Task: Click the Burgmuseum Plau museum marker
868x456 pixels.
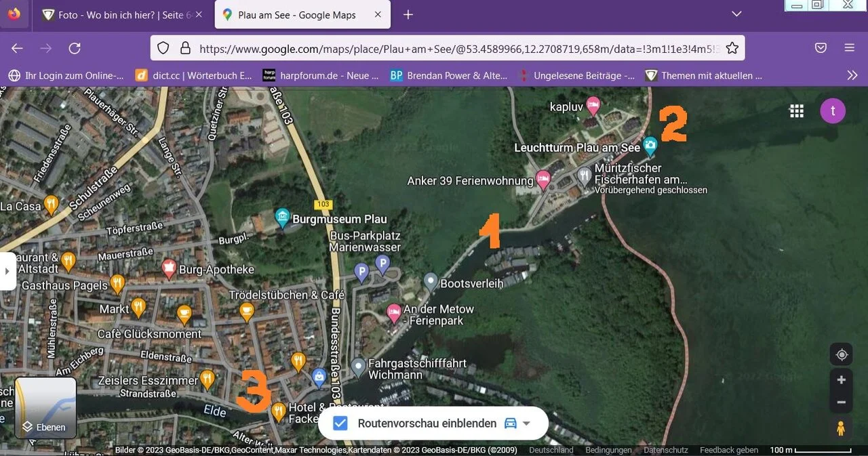Action: click(283, 217)
